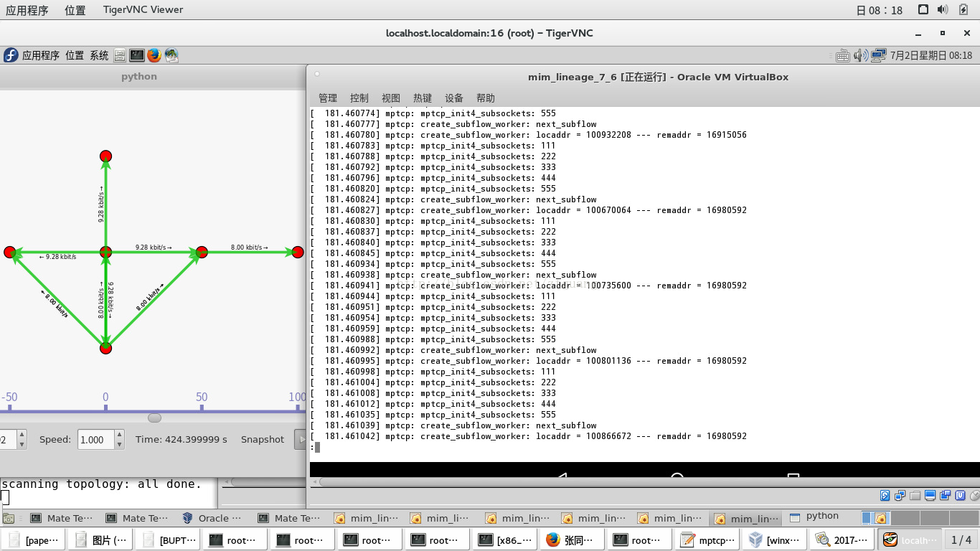Viewport: 980px width, 551px height.
Task: Click the keyboard indicator in the inner tray
Action: point(843,55)
